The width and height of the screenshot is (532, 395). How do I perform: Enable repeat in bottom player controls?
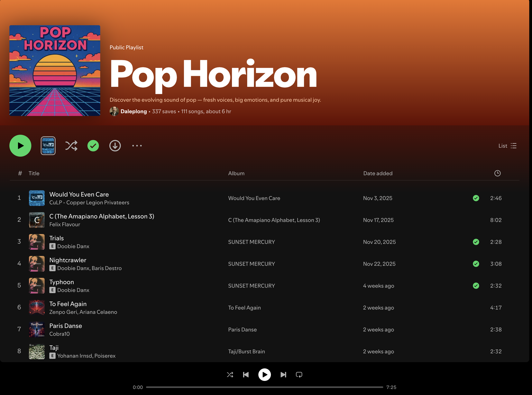coord(299,374)
